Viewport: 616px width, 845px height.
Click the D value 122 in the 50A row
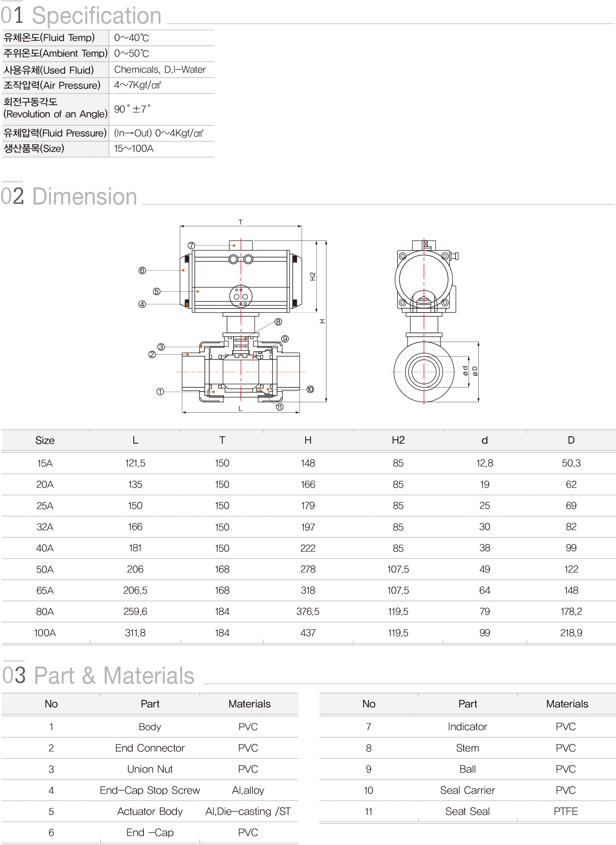coord(571,569)
